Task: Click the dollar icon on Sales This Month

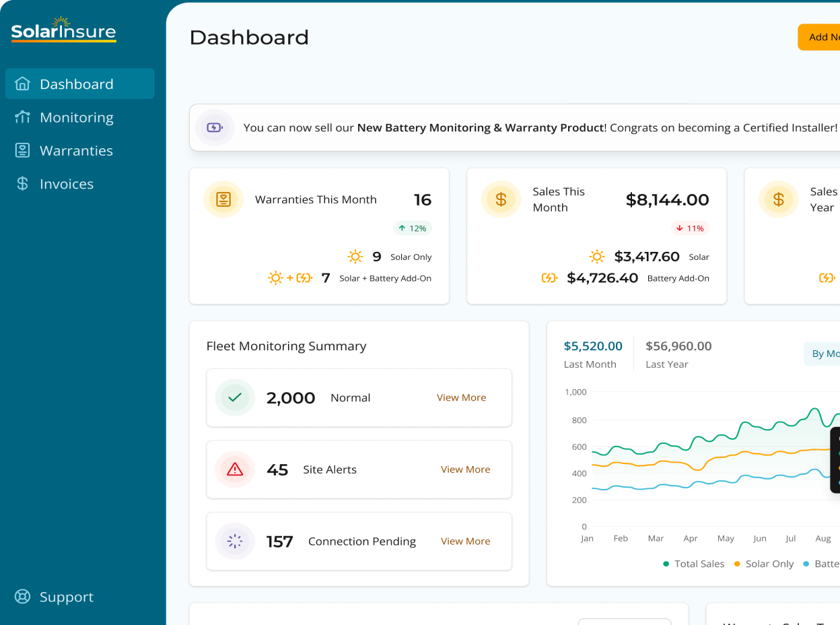Action: (501, 199)
